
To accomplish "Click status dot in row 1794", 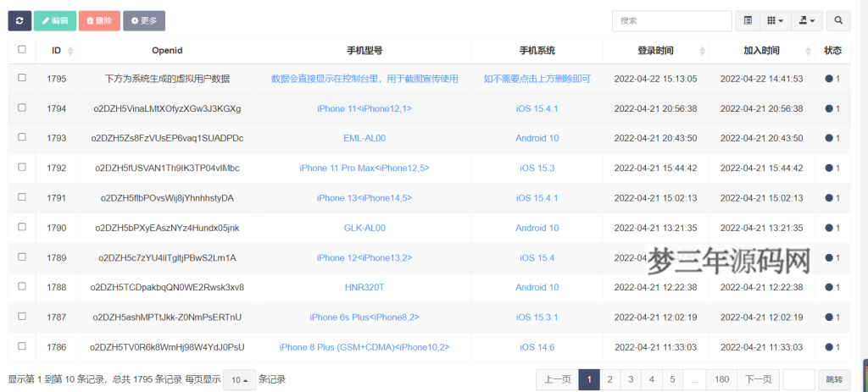I will coord(829,109).
